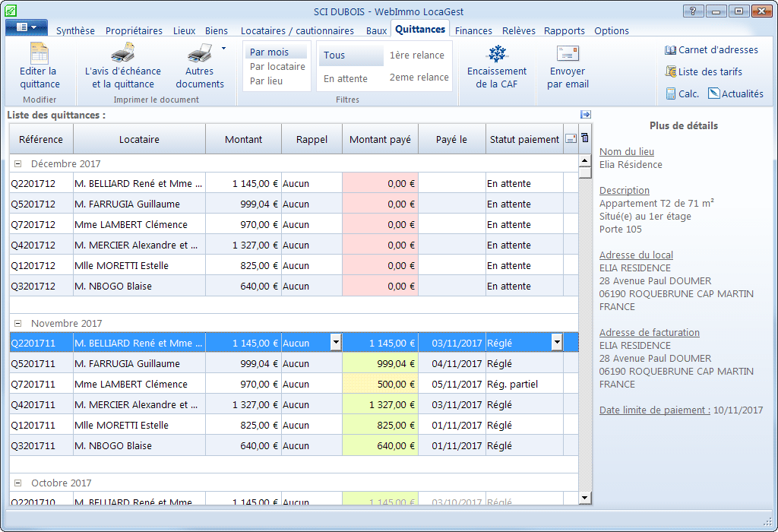778x532 pixels.
Task: Apply the 1ère relance filter
Action: click(417, 55)
